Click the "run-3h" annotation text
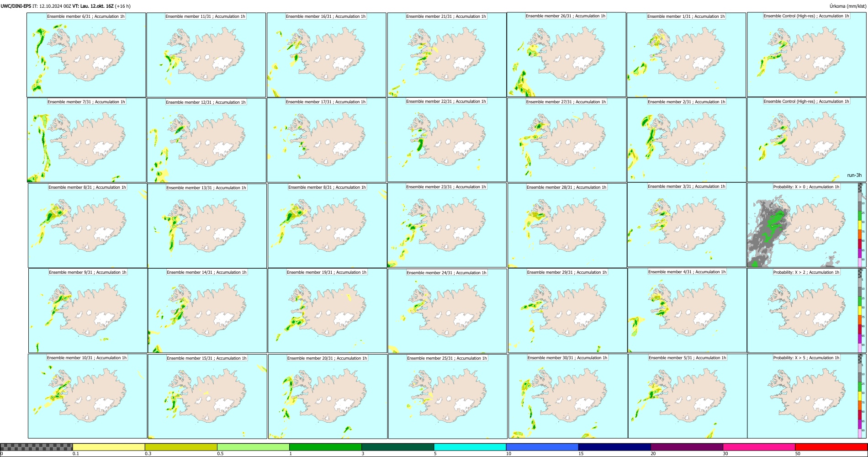868x457 pixels. 854,175
